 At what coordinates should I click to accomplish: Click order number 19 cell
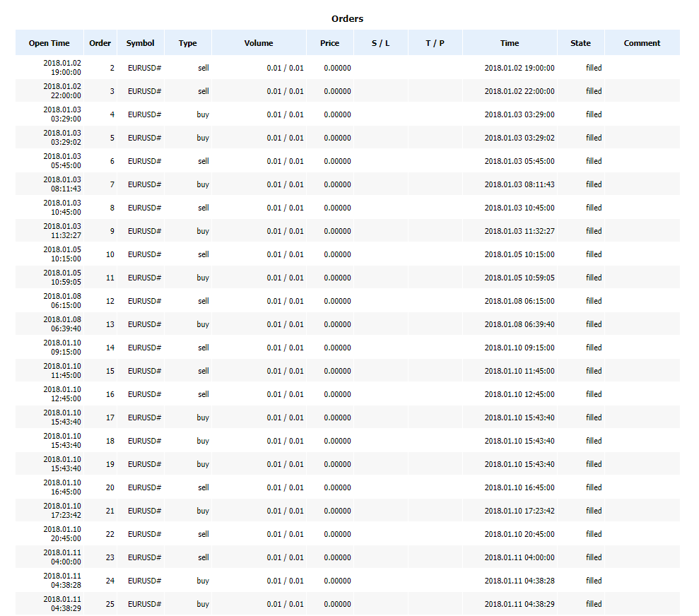100,464
